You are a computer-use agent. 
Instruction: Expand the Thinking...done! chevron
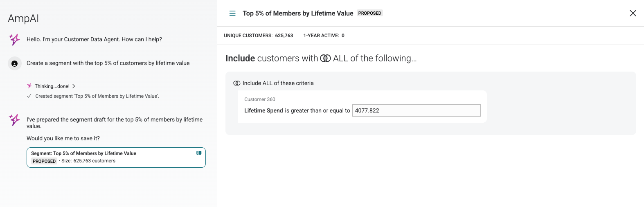pos(74,86)
